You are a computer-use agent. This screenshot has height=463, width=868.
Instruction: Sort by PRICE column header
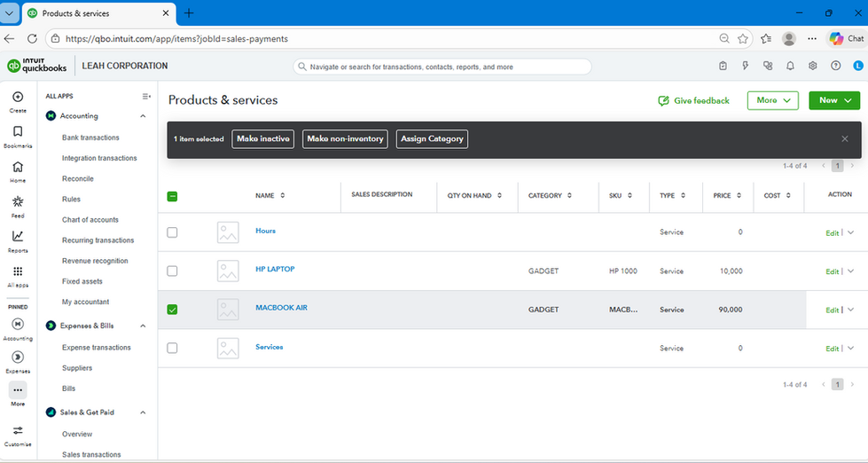tap(726, 195)
